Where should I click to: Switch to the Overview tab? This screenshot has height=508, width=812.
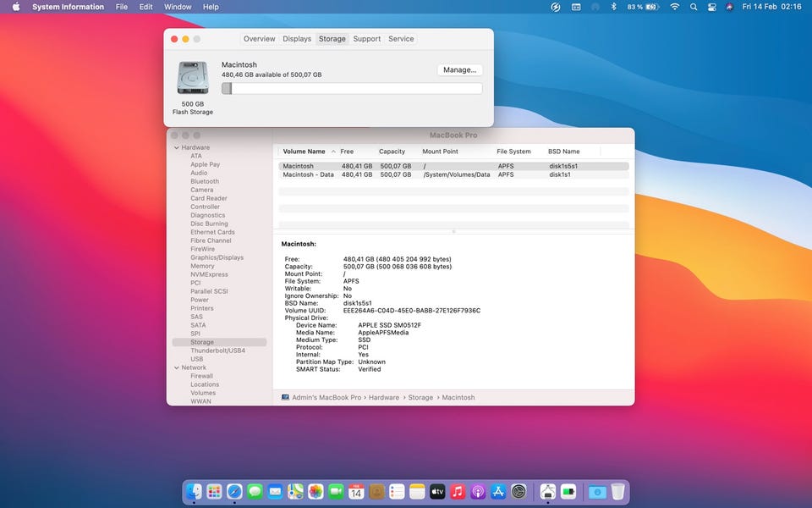[x=260, y=39]
